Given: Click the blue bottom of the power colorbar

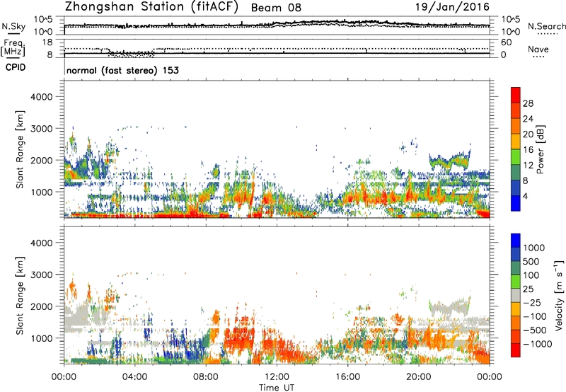Looking at the screenshot, I should 516,203.
